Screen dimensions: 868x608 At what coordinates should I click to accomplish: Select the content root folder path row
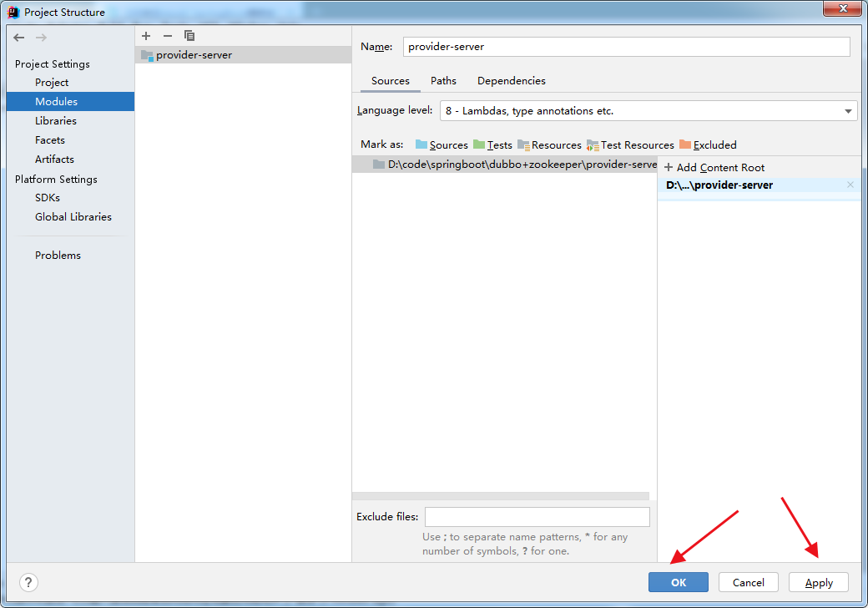pyautogui.click(x=504, y=165)
